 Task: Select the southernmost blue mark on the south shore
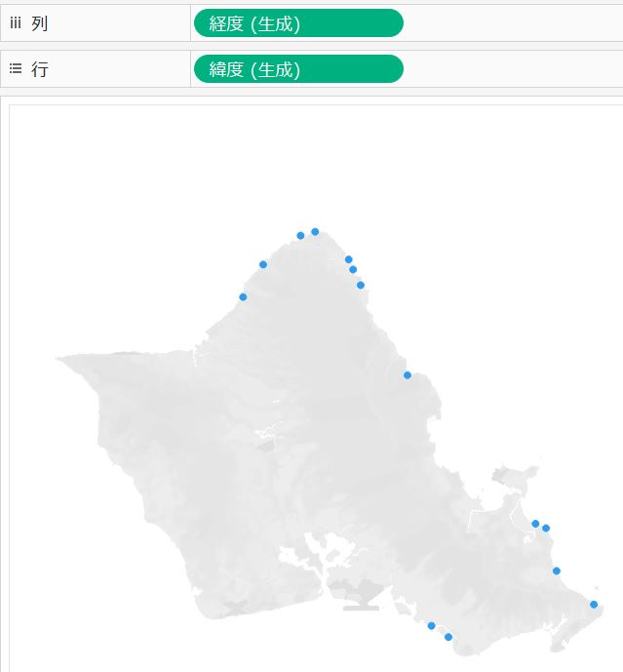pyautogui.click(x=448, y=637)
